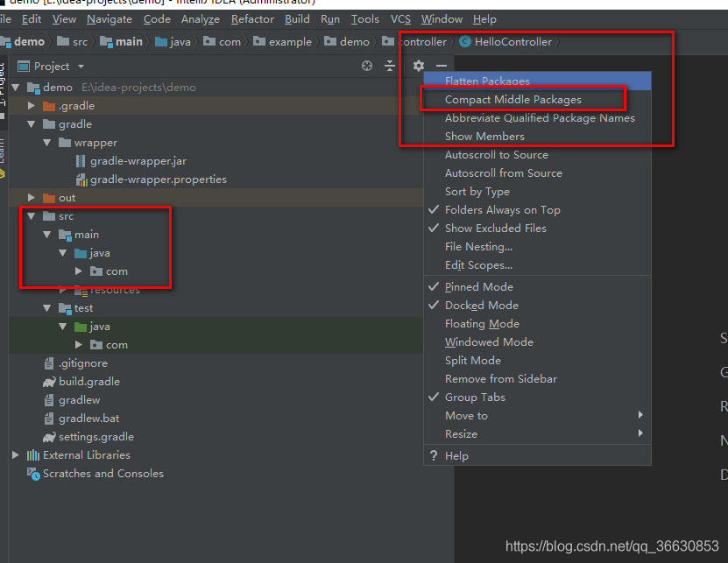Screen dimensions: 728x563
Task: Click the demo module root icon in tree
Action: point(33,88)
